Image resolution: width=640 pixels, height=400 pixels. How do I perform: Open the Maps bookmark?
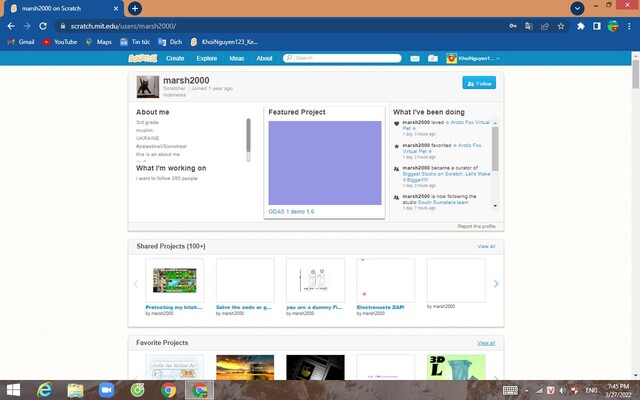pyautogui.click(x=99, y=42)
